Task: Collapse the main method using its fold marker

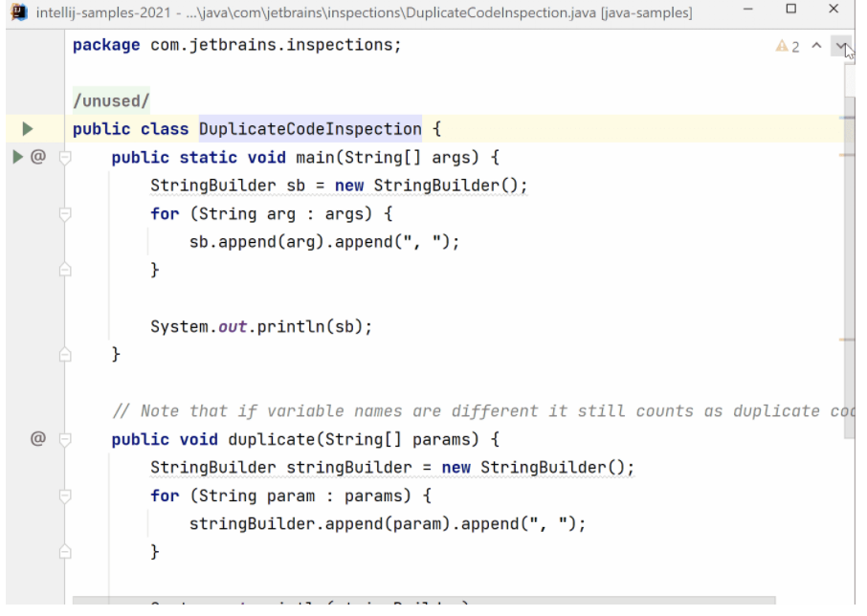Action: coord(65,158)
